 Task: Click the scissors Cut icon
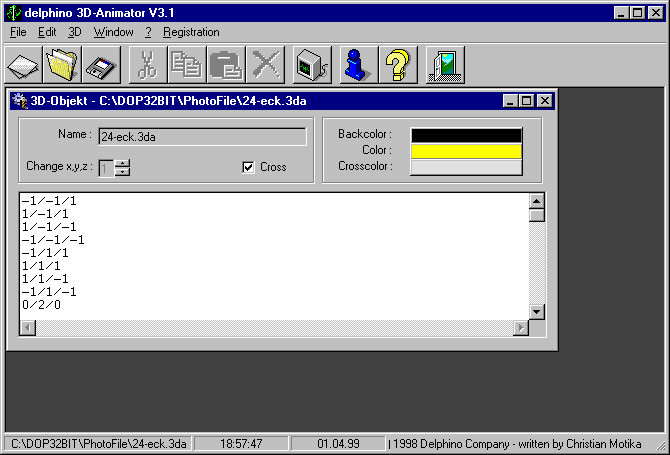click(x=148, y=65)
